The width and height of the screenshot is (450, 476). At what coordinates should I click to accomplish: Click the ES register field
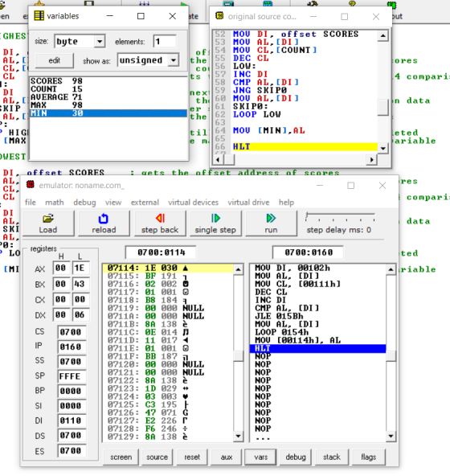[71, 450]
